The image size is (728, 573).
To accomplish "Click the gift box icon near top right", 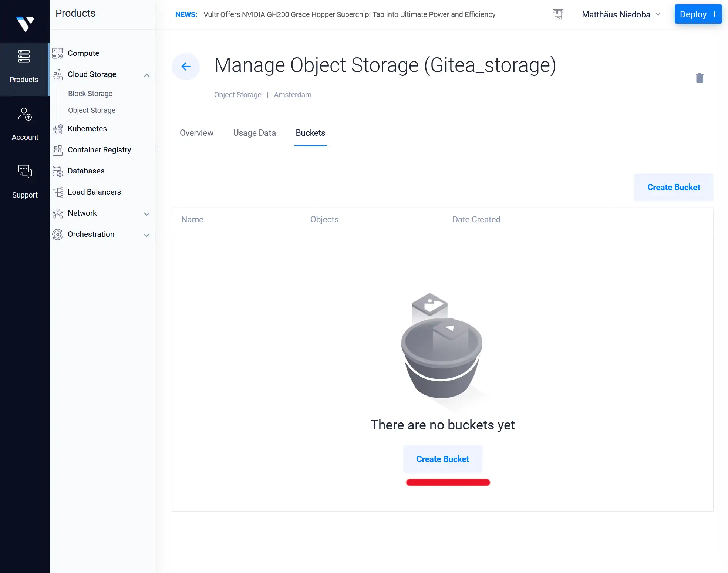I will click(558, 14).
